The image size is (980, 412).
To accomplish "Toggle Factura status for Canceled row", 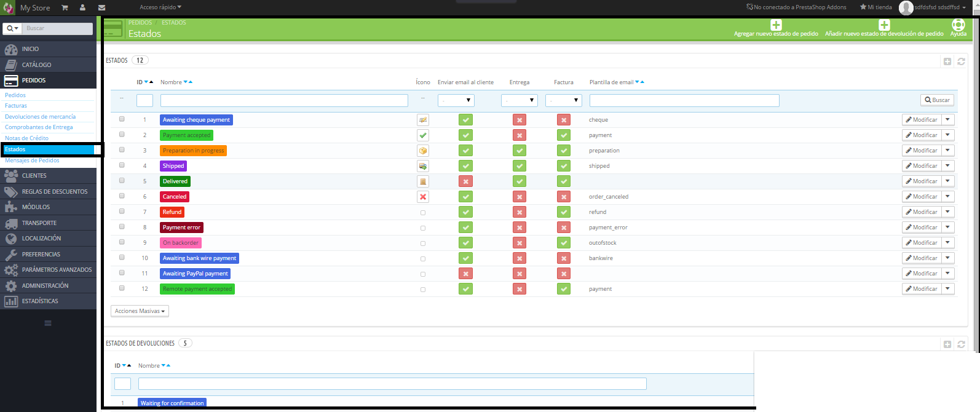I will pos(563,197).
